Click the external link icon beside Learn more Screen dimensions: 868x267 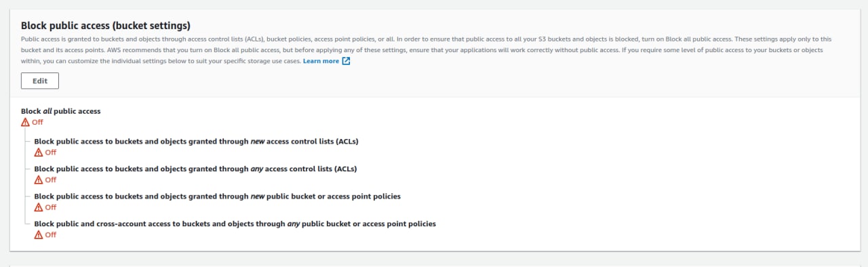point(346,61)
